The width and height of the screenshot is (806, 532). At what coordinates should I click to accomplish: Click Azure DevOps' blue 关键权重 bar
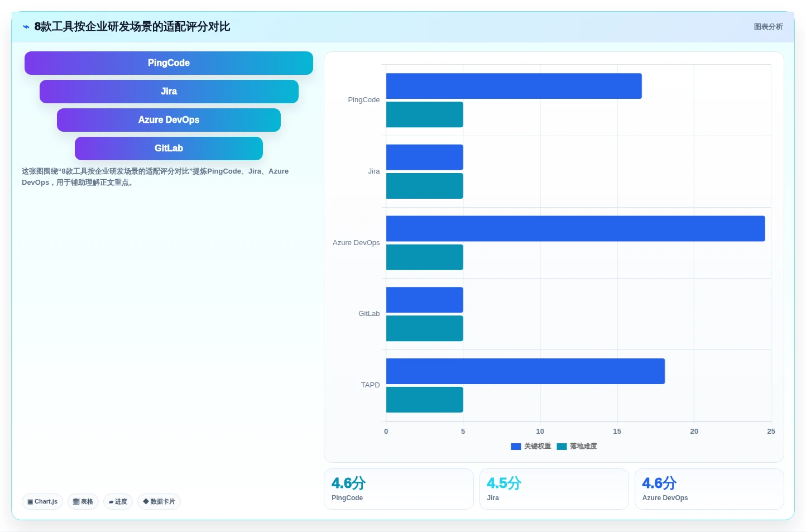click(575, 228)
